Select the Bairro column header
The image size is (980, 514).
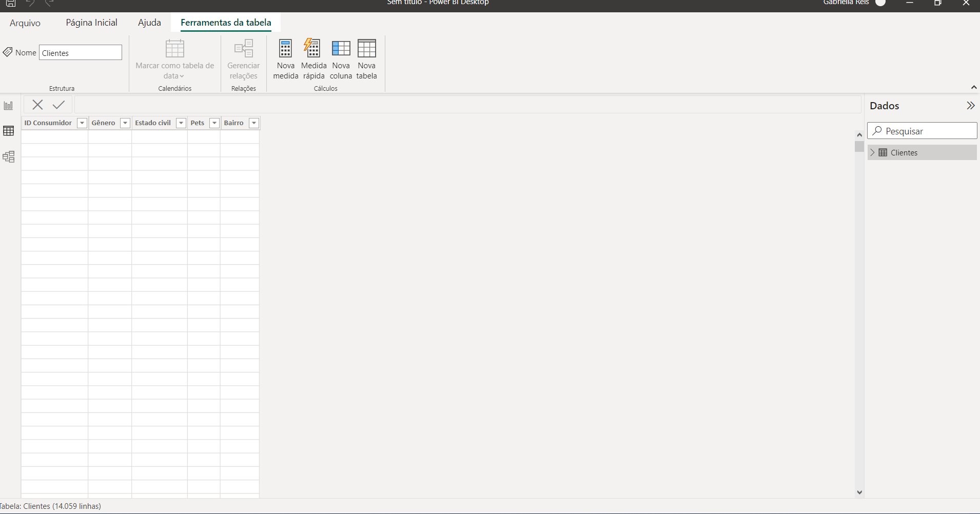(234, 123)
